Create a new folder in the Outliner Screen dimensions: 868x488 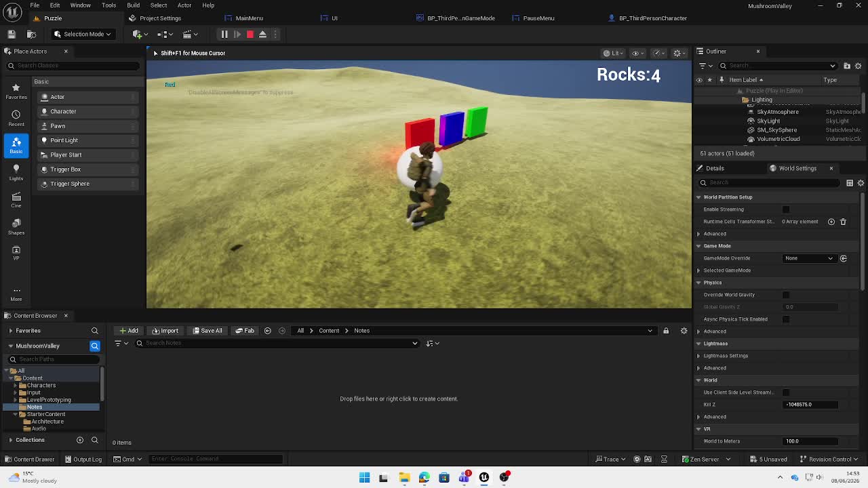(x=847, y=66)
